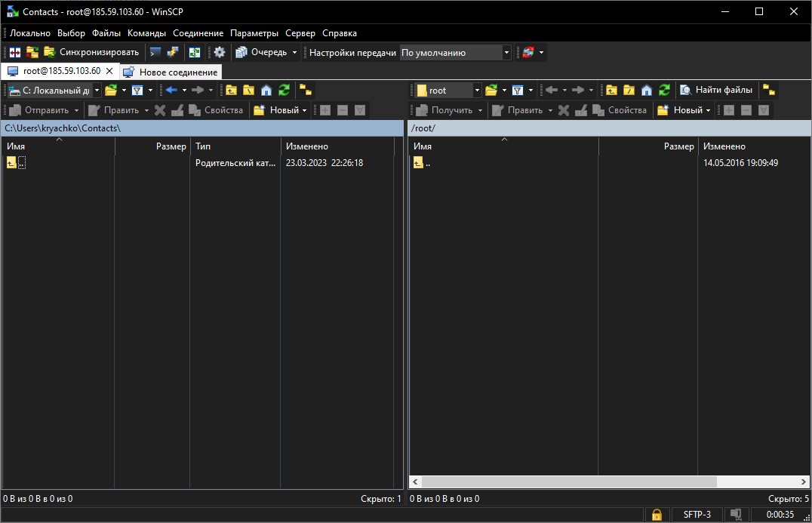Click the local panel blue back arrow
Screen dimensions: 812x523
(x=171, y=91)
